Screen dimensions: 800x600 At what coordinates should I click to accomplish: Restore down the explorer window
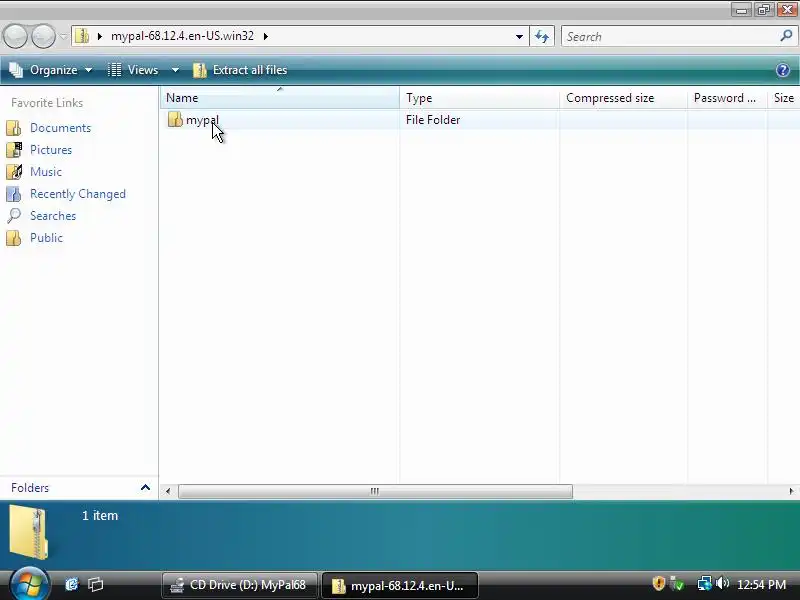(x=764, y=10)
